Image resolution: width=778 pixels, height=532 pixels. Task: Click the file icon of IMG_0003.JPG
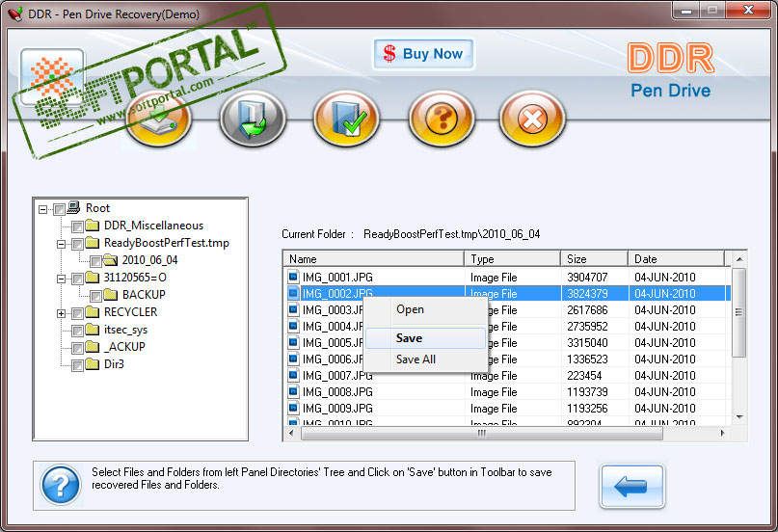pos(294,309)
